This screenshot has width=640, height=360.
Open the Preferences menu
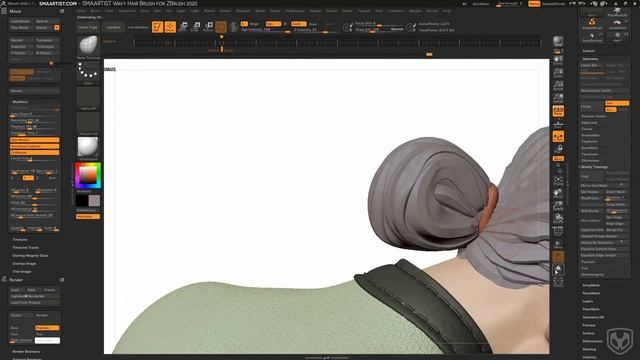coord(295,11)
